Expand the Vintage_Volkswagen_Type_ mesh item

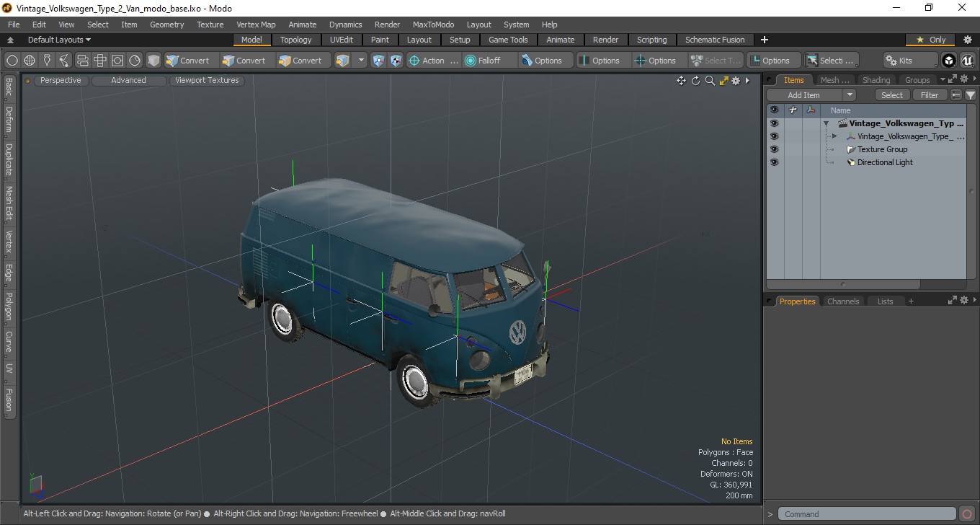click(x=834, y=136)
